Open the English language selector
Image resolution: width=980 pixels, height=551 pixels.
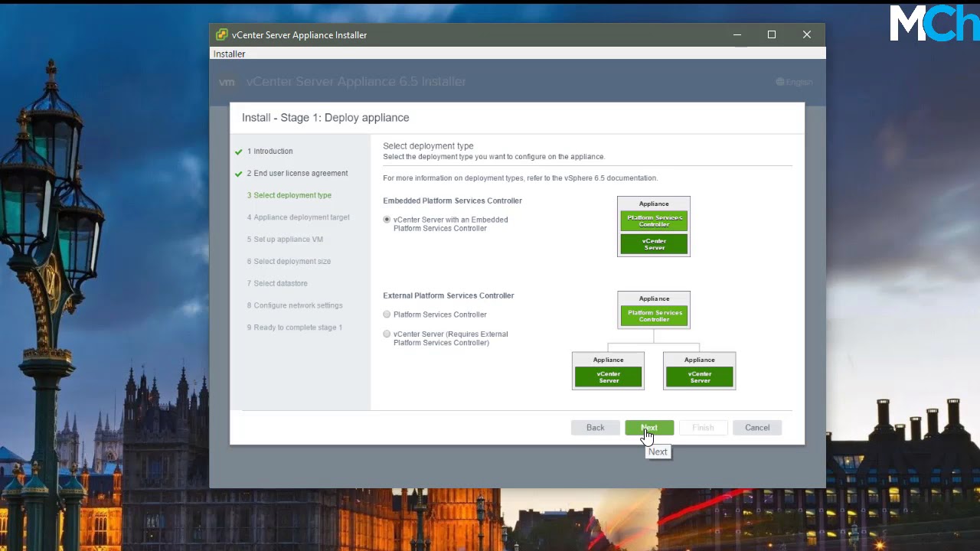[794, 82]
